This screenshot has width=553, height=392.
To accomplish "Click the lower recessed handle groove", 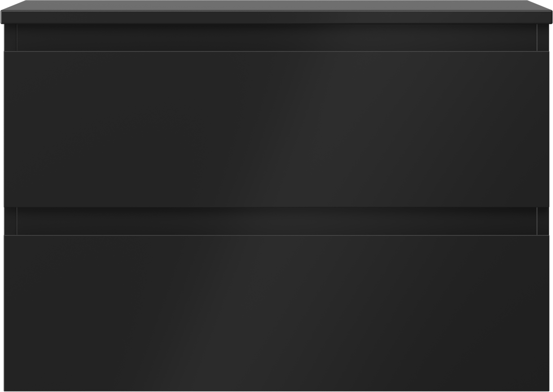I will tap(276, 221).
